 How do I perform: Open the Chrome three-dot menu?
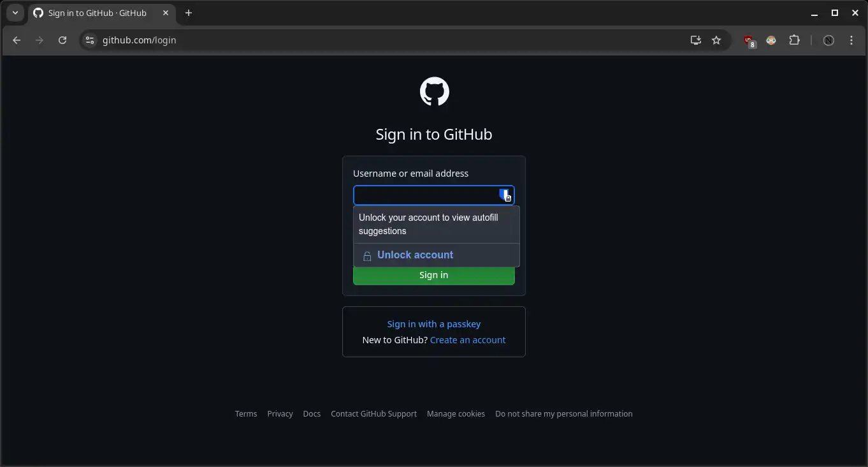tap(851, 40)
